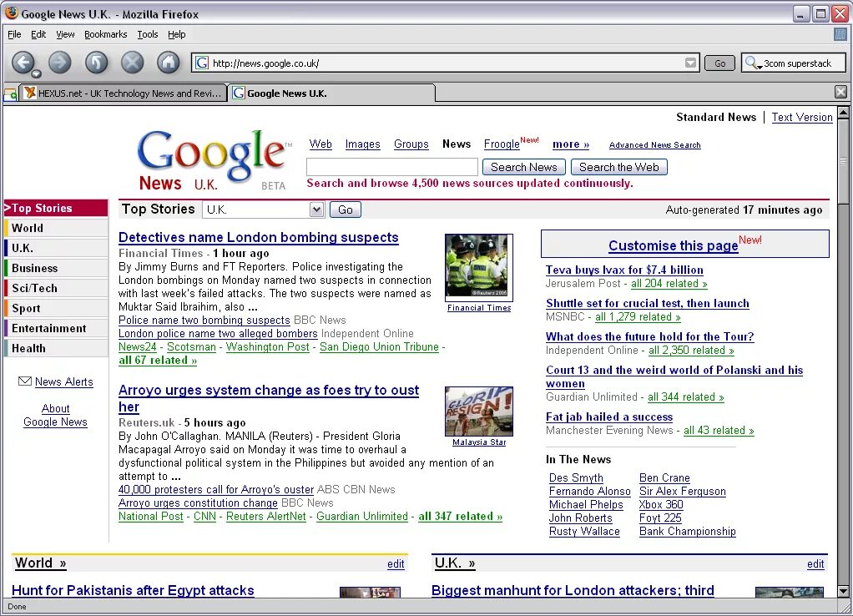Select Health in the sidebar

pos(55,348)
